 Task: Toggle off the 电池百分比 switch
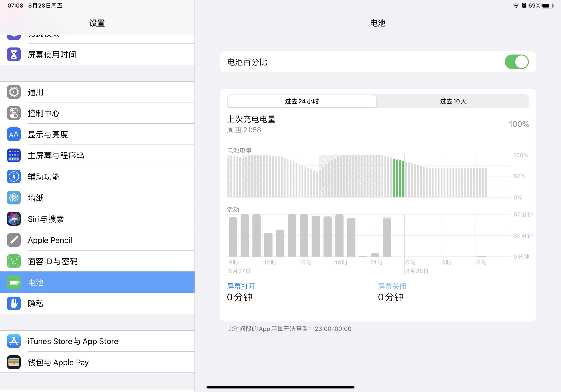coord(516,62)
